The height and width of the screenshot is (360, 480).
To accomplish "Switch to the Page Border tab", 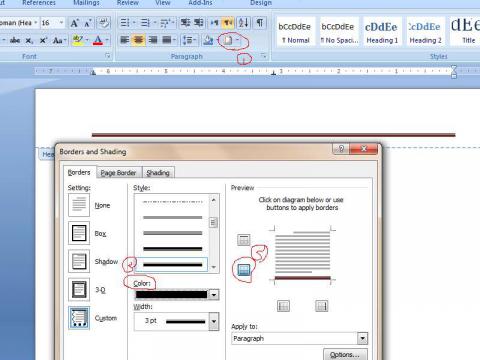I will click(x=118, y=173).
